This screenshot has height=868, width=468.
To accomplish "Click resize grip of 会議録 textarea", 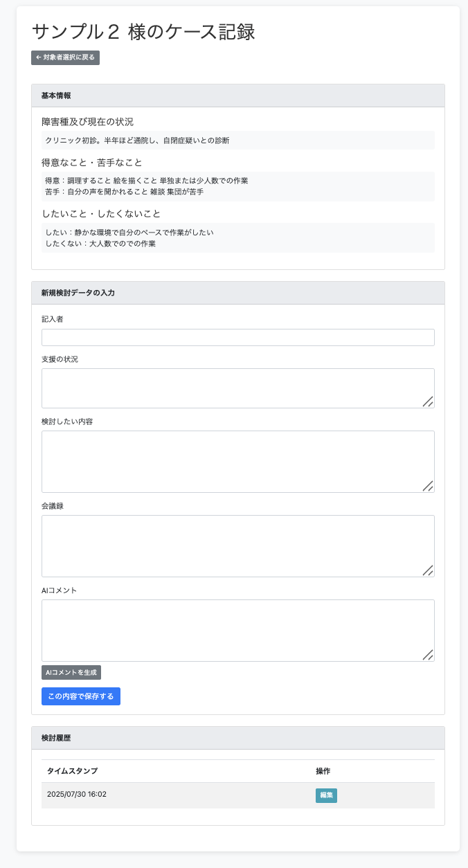I will click(x=428, y=570).
